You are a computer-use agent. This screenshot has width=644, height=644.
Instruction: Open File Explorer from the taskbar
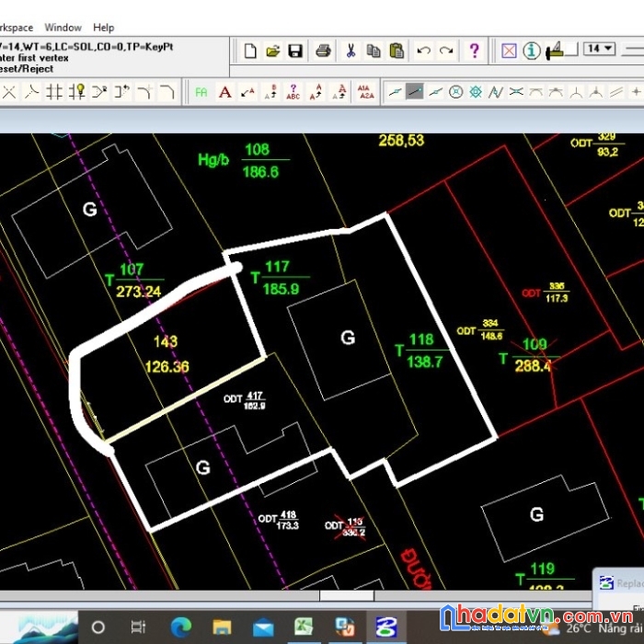click(222, 627)
